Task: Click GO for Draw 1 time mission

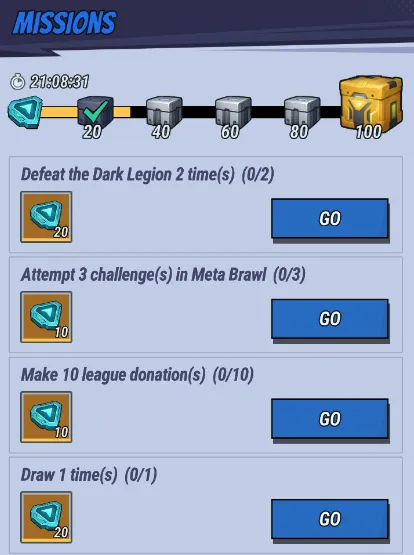Action: (x=330, y=519)
